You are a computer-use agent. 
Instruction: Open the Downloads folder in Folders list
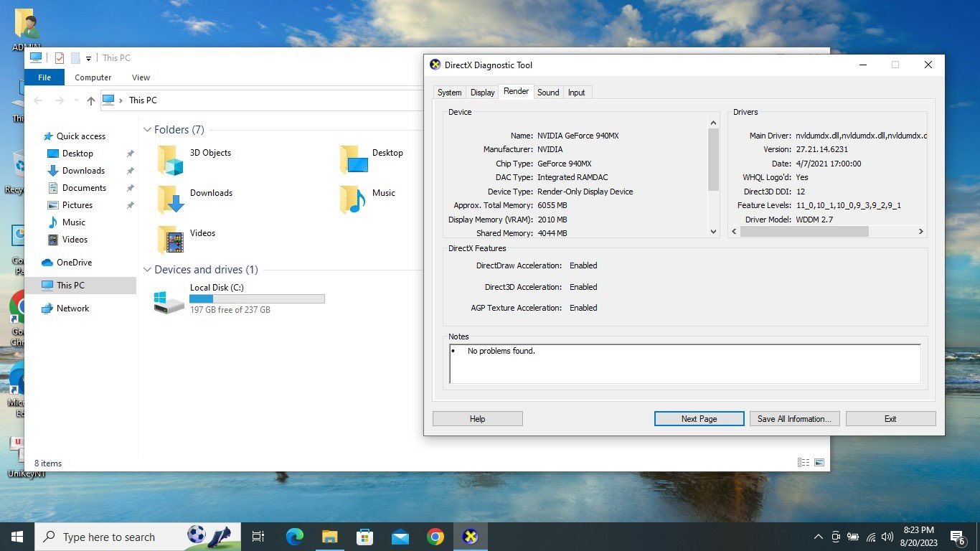point(171,199)
